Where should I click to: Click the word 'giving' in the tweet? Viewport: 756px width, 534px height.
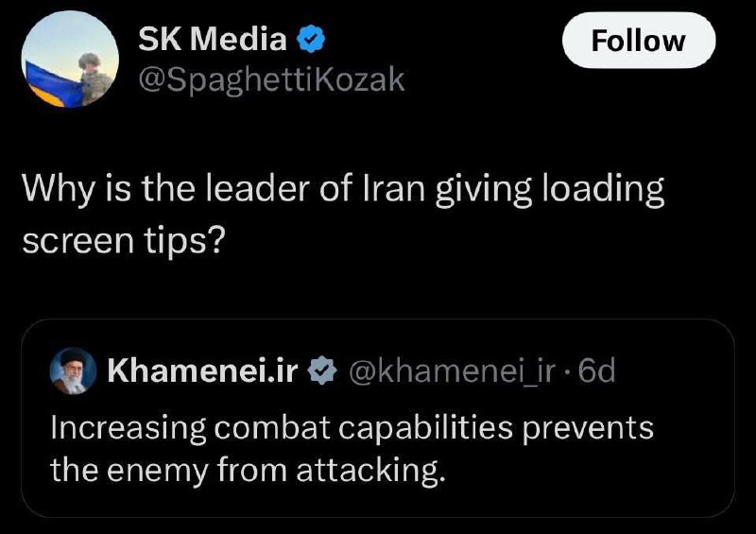coord(484,191)
